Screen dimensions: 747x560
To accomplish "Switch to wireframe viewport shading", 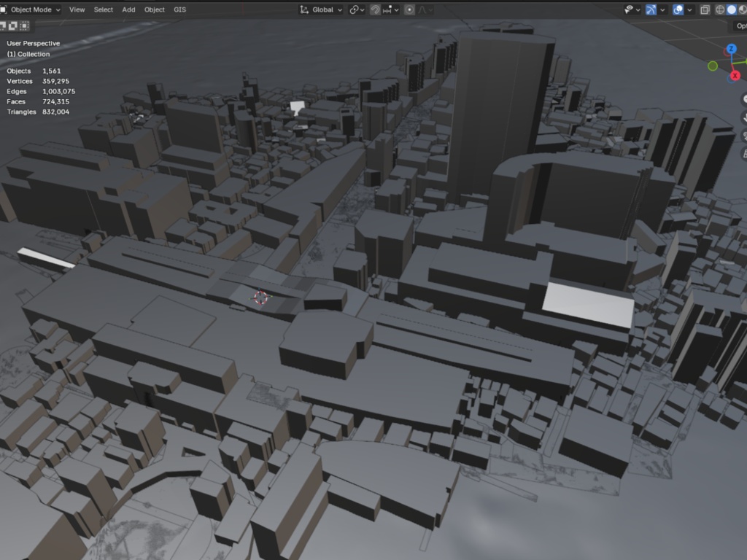I will (x=720, y=9).
